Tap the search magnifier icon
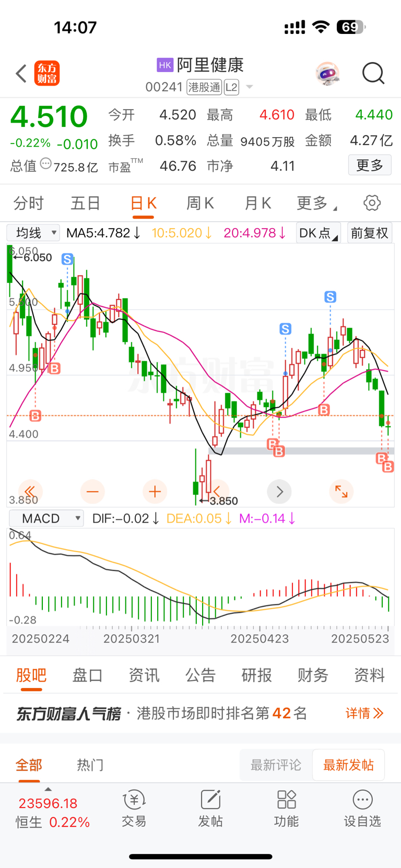This screenshot has height=868, width=401. coord(373,73)
